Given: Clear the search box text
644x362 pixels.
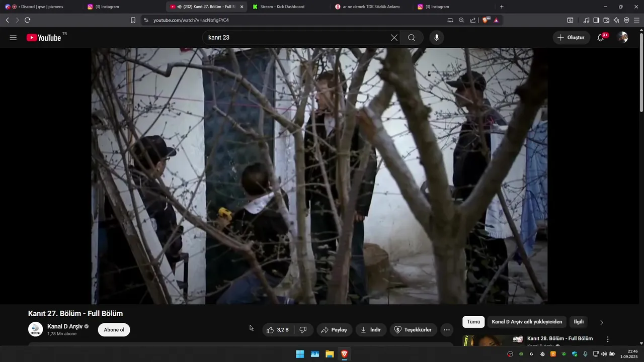Looking at the screenshot, I should tap(394, 38).
